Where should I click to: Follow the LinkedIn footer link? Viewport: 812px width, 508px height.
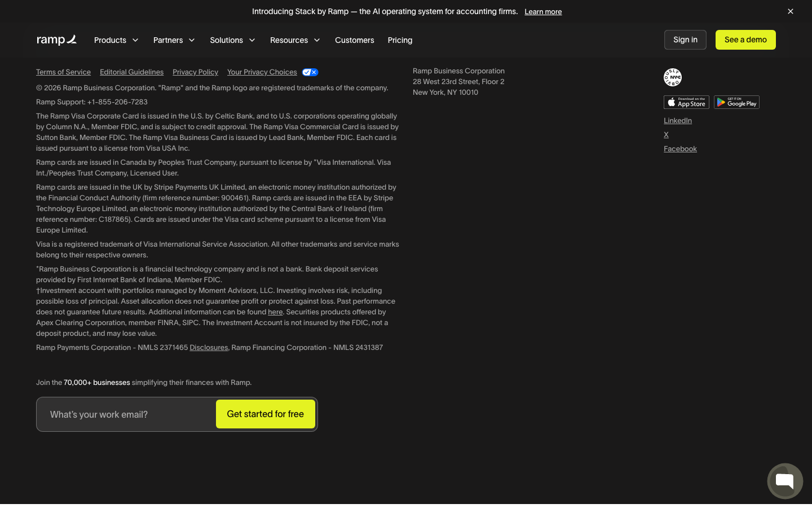[x=678, y=121]
